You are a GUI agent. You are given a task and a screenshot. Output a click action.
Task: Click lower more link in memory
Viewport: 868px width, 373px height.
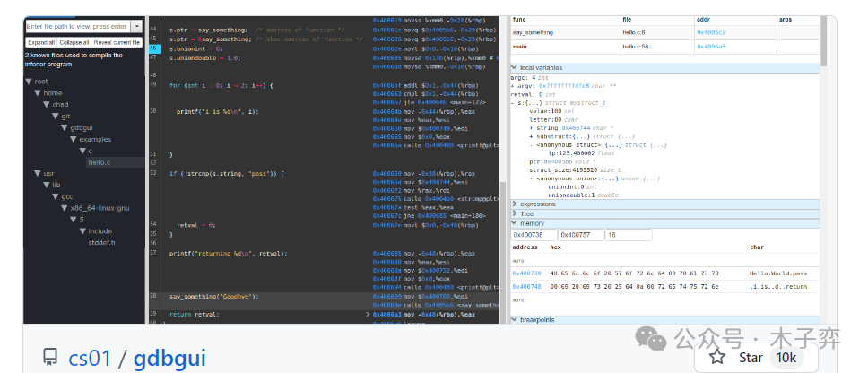[x=518, y=300]
